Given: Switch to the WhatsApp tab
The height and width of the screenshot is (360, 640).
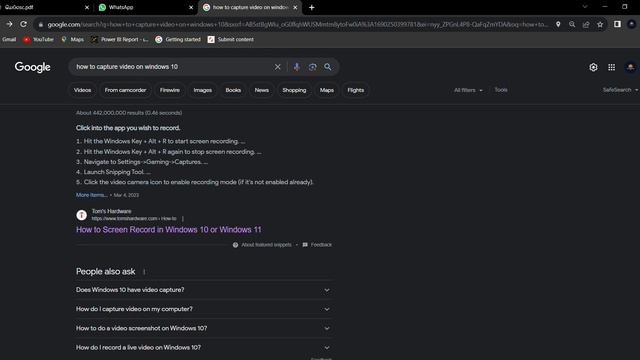Looking at the screenshot, I should pyautogui.click(x=145, y=7).
